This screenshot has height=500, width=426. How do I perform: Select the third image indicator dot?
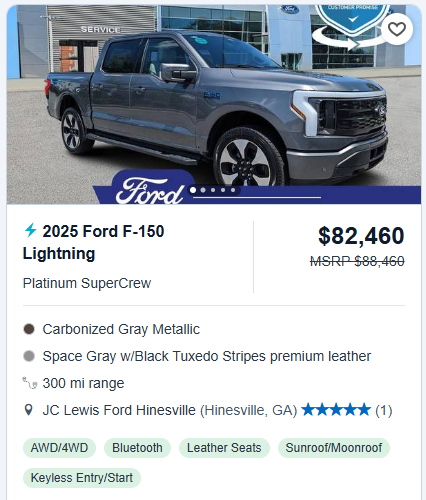tap(213, 190)
